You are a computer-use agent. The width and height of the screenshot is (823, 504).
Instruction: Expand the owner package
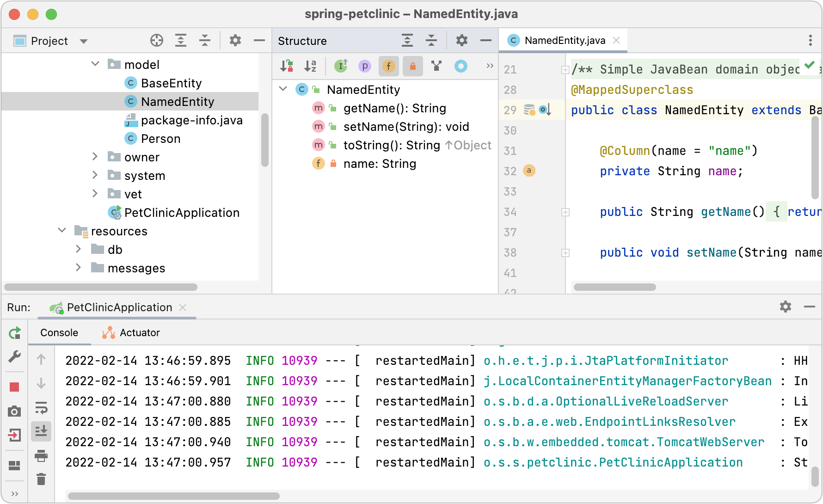[95, 157]
